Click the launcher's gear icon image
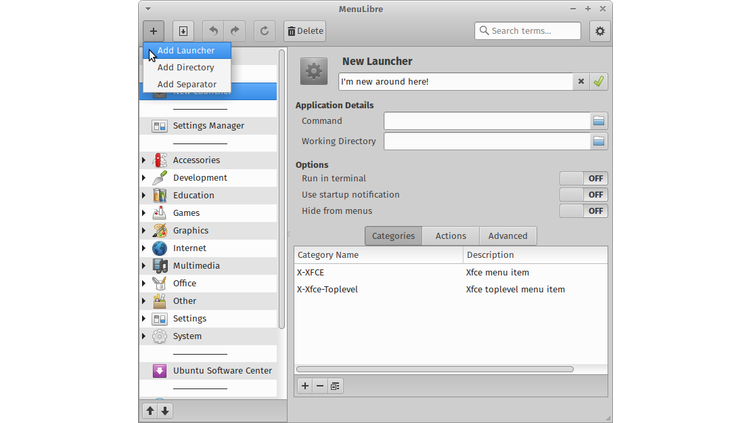 (314, 72)
